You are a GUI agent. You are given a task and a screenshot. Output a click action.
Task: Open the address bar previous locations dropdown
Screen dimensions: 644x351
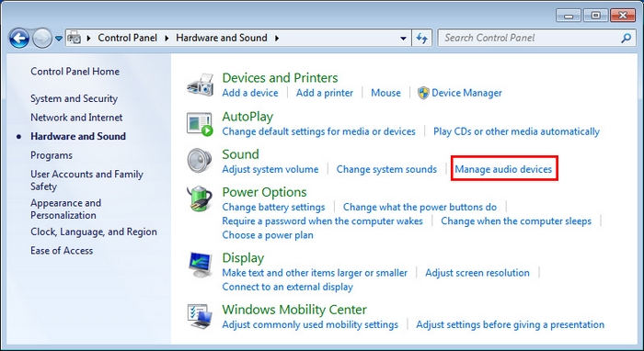tap(403, 39)
